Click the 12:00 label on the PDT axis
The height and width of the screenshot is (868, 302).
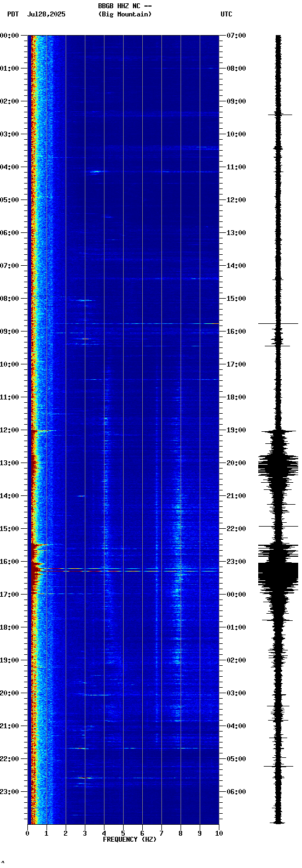(10, 430)
